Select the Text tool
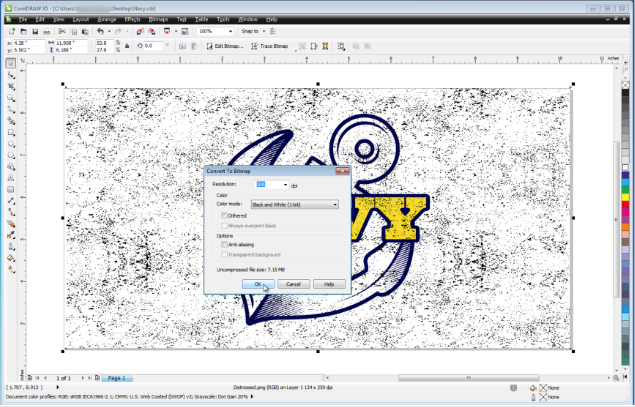 (x=11, y=178)
